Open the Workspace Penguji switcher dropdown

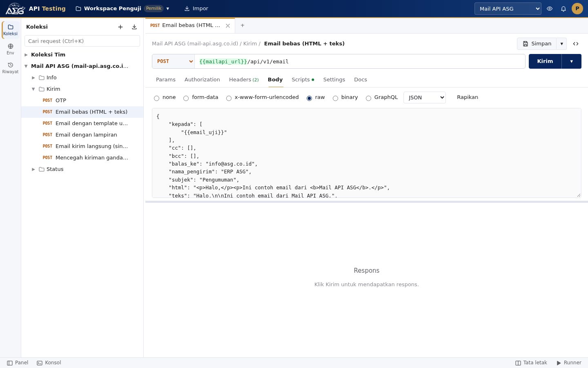point(122,9)
